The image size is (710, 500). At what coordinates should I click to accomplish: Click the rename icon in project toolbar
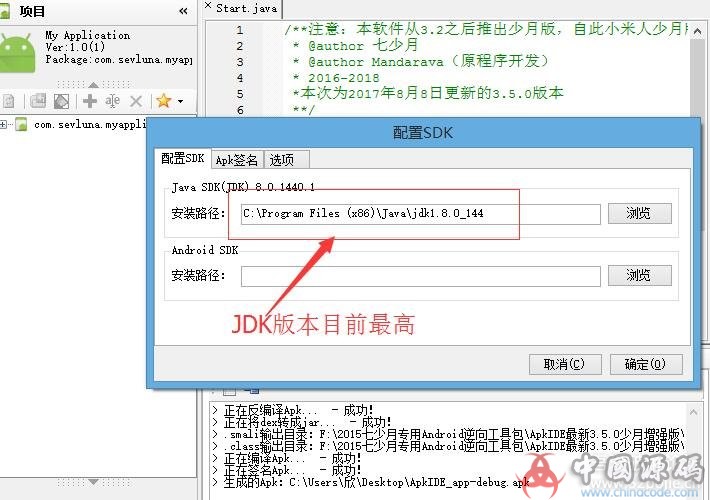(112, 101)
